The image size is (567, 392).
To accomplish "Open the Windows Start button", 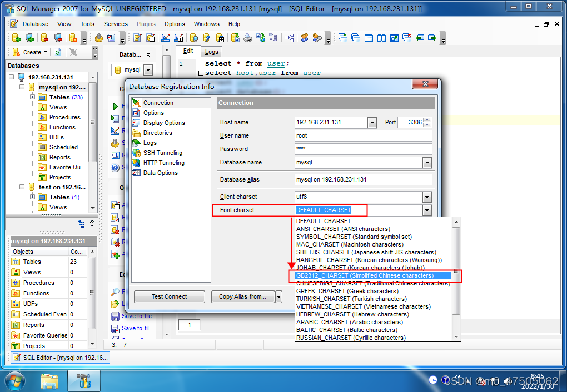I will coord(15,381).
